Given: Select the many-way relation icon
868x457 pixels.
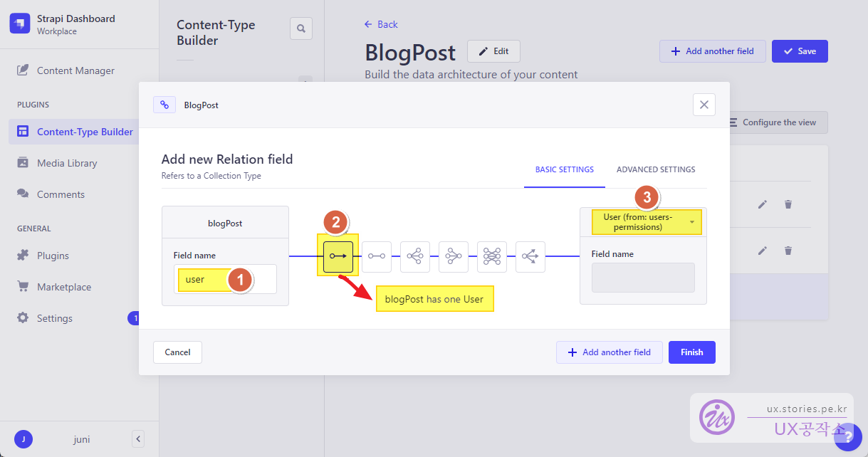Looking at the screenshot, I should [x=530, y=256].
